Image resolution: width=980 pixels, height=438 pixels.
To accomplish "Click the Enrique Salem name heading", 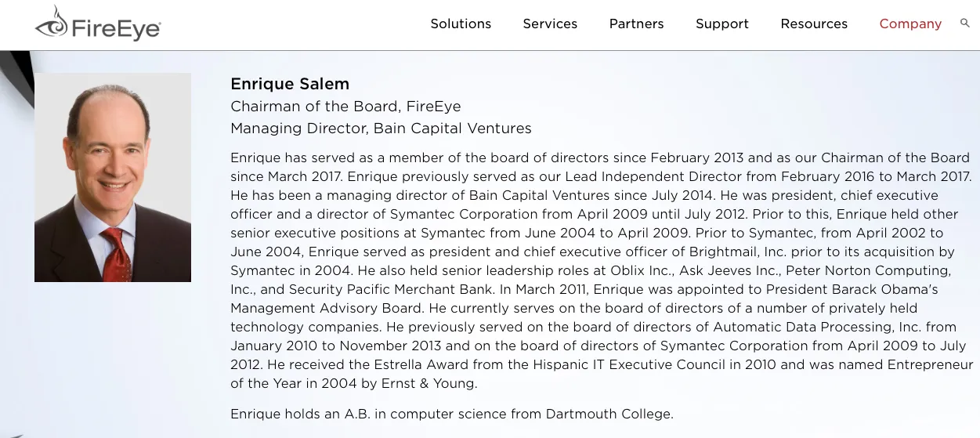I will (290, 84).
